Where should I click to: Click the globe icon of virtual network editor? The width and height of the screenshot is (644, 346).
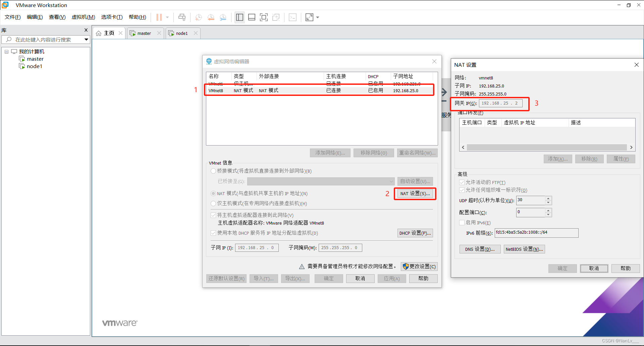[x=209, y=61]
